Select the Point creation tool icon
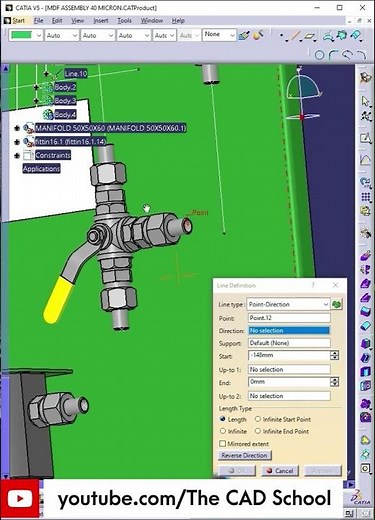Viewport: 375px width, 520px height. click(282, 35)
